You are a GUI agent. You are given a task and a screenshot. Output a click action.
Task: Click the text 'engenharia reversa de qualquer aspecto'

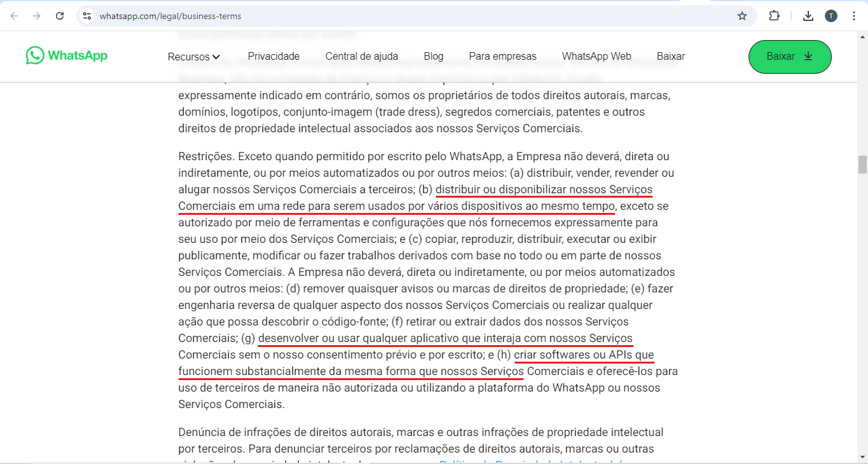268,305
